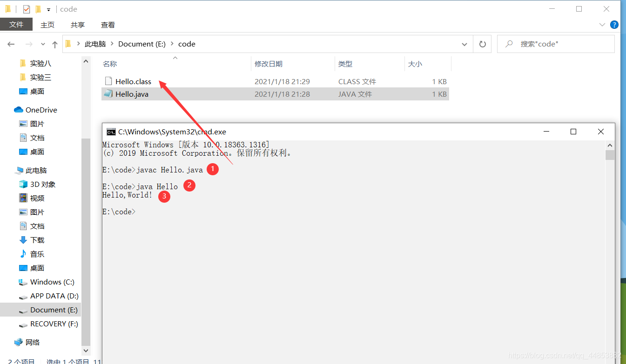Click the 下载 arrow icon
Image resolution: width=626 pixels, height=364 pixels.
(x=23, y=240)
